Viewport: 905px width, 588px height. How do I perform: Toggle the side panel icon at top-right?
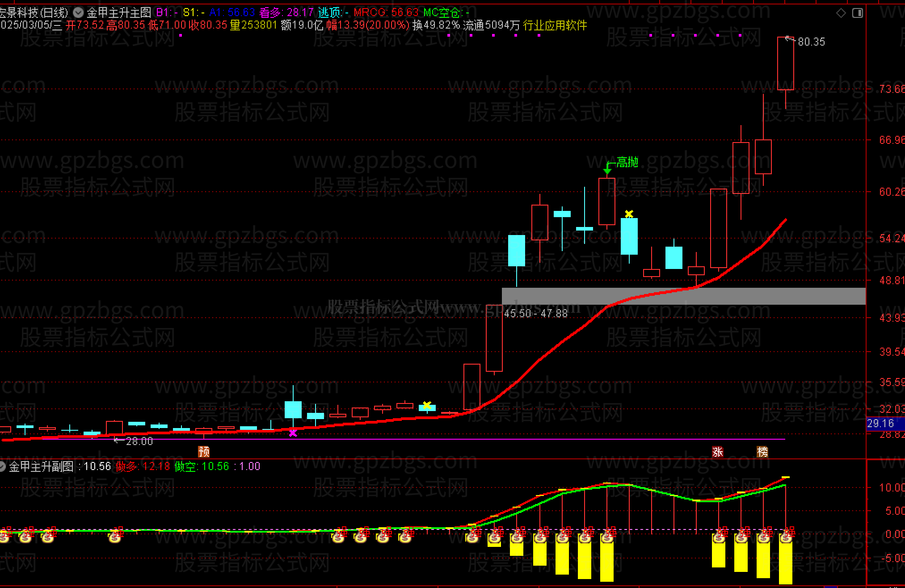(858, 13)
